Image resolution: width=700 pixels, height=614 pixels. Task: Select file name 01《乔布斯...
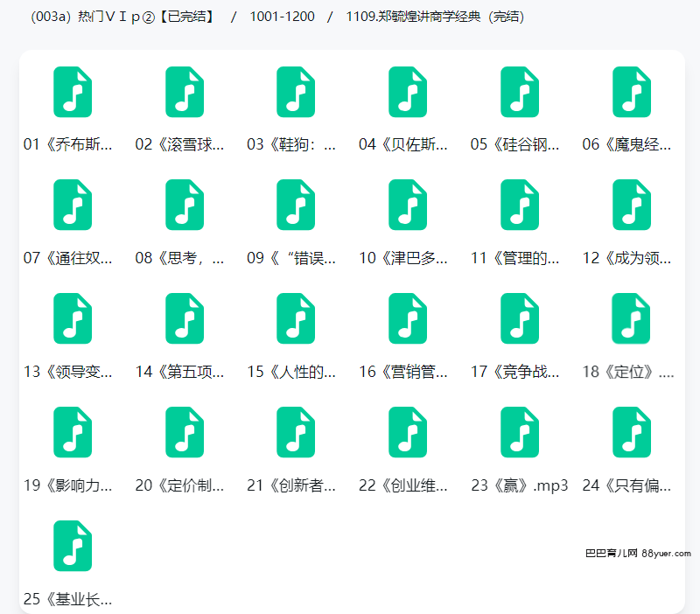[68, 144]
